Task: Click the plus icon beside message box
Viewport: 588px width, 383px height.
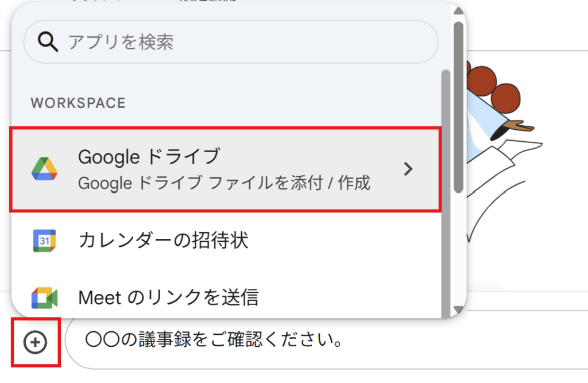Action: click(x=35, y=342)
